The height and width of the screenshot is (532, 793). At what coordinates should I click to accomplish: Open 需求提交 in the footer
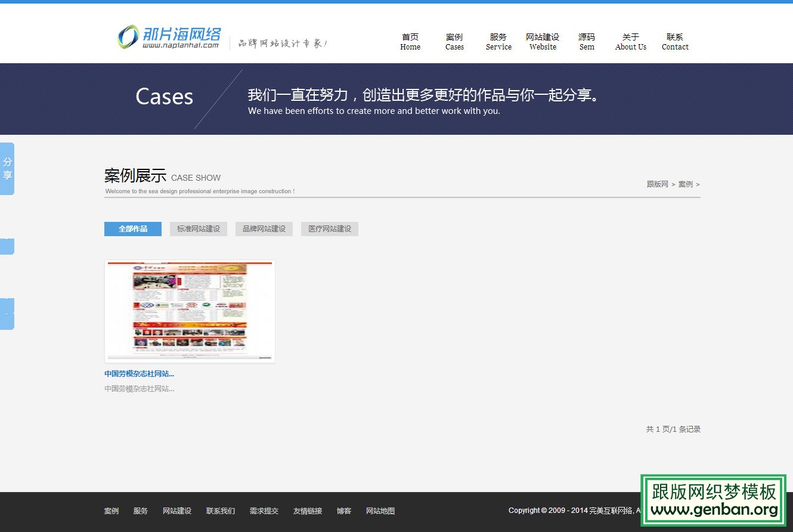pos(264,511)
